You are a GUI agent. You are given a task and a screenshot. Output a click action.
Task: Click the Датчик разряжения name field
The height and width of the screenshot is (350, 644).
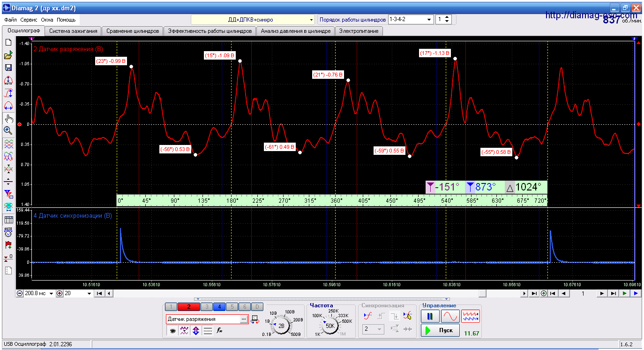pyautogui.click(x=202, y=319)
